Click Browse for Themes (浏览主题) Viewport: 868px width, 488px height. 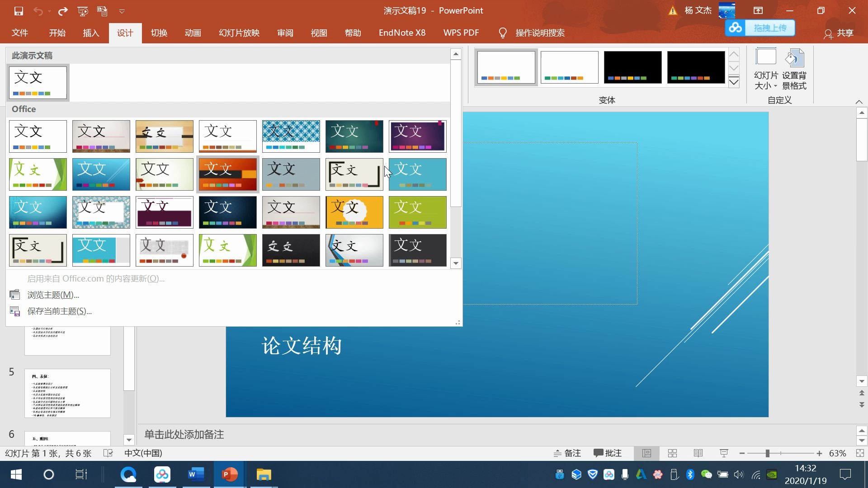coord(53,295)
